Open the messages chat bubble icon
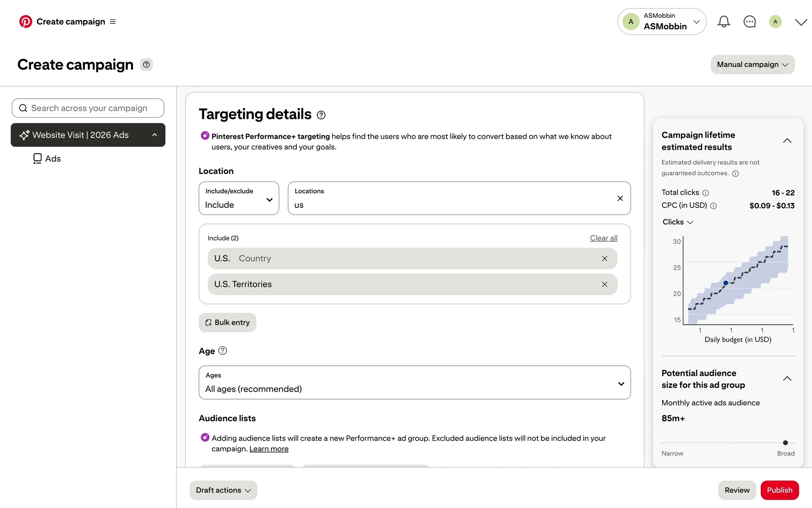Image resolution: width=812 pixels, height=508 pixels. (x=749, y=22)
